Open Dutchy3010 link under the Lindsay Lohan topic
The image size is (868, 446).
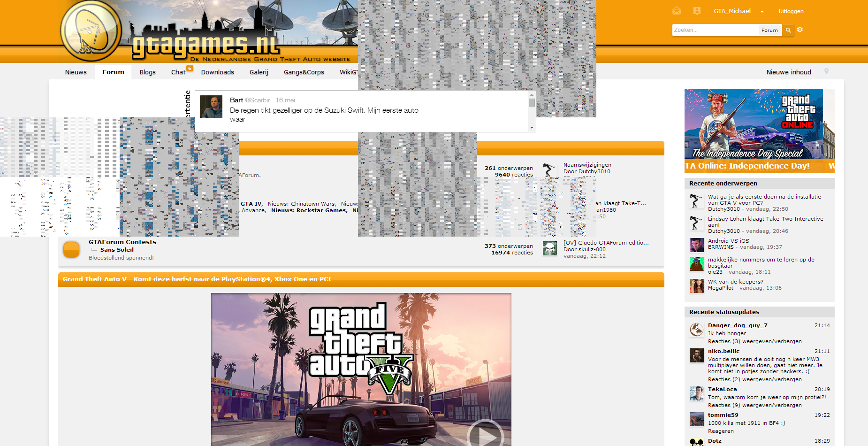click(x=723, y=231)
